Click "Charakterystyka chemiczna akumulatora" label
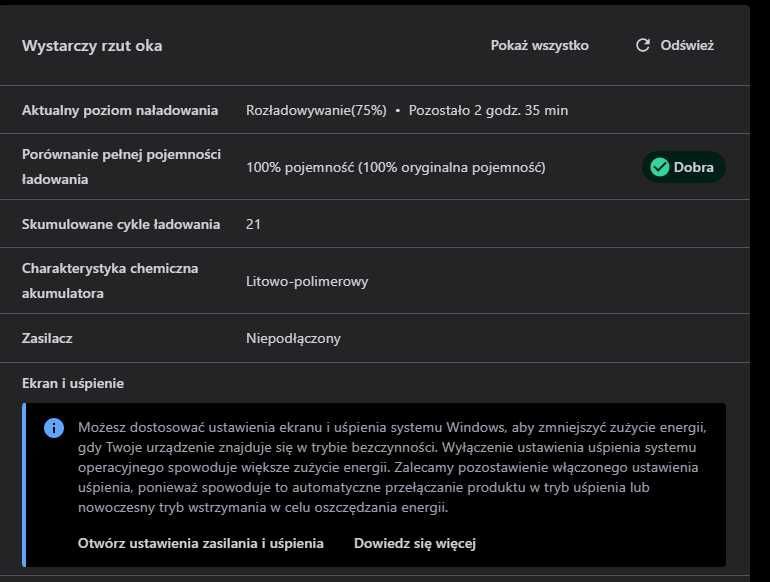Screen dimensions: 770x582 click(110, 281)
